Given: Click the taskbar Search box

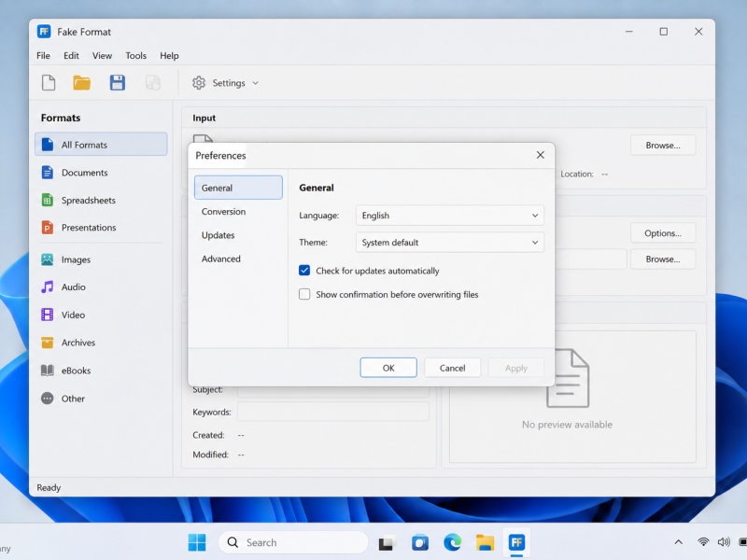Looking at the screenshot, I should (x=293, y=542).
